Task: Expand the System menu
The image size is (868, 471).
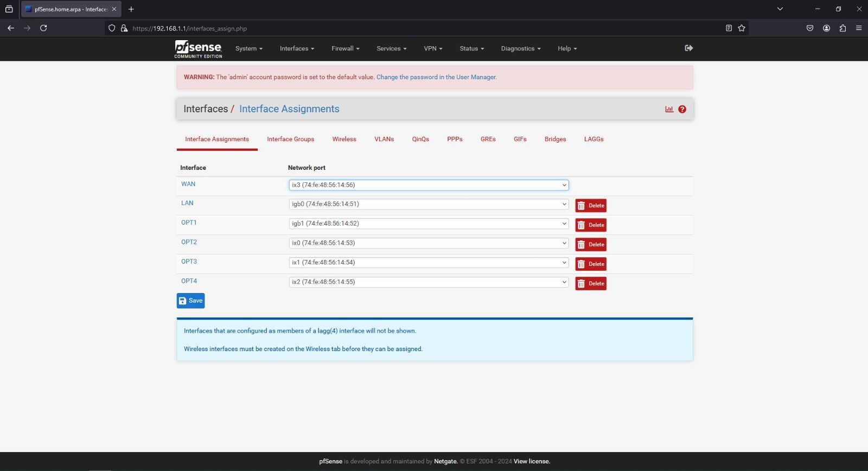Action: 248,49
